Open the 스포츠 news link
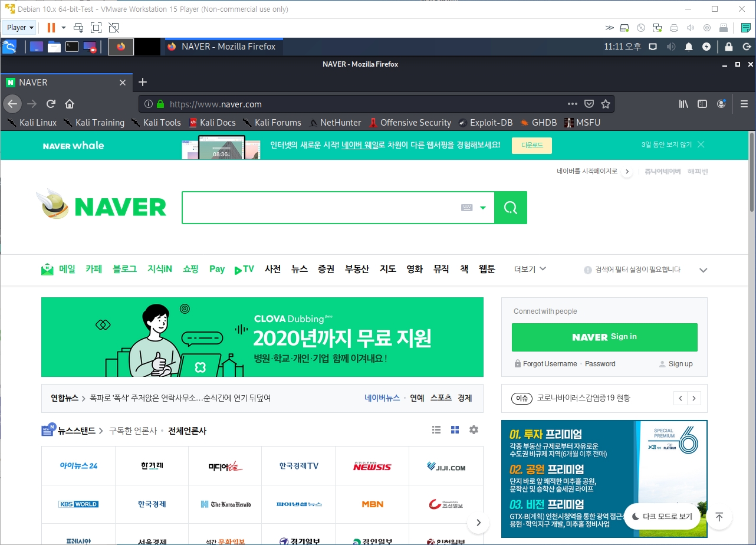Image resolution: width=756 pixels, height=545 pixels. 441,398
